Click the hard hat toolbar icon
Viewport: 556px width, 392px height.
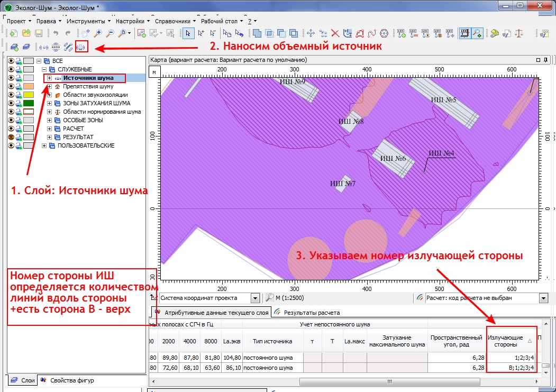[494, 33]
